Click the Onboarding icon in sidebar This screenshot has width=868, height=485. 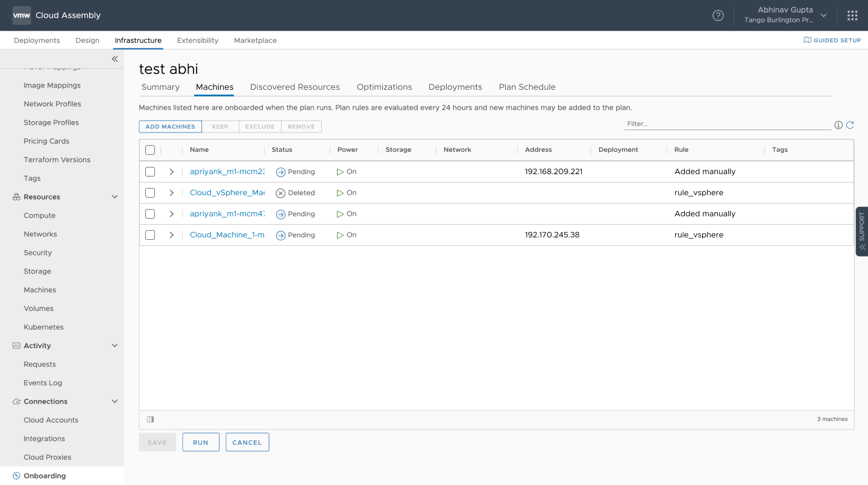coord(17,476)
